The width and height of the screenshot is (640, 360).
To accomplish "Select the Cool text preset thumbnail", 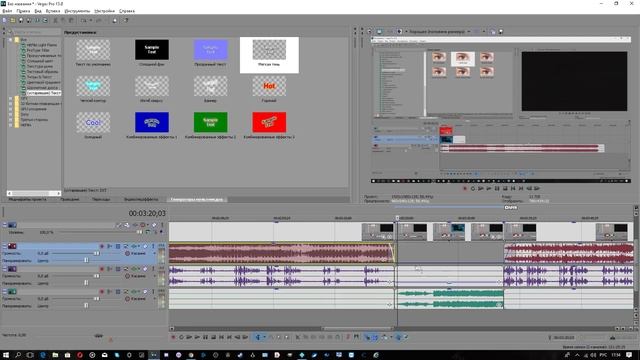I will click(93, 122).
